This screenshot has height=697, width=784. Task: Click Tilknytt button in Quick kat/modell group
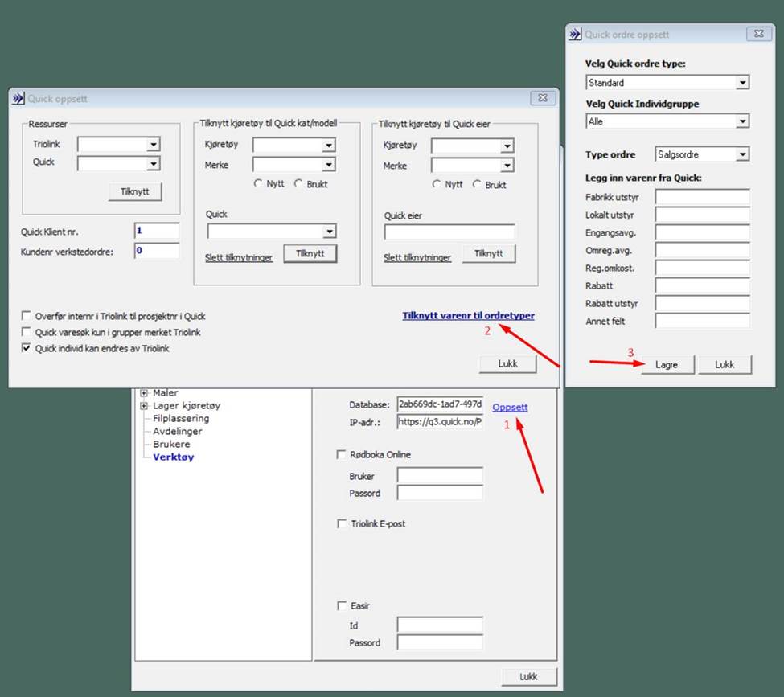point(310,253)
